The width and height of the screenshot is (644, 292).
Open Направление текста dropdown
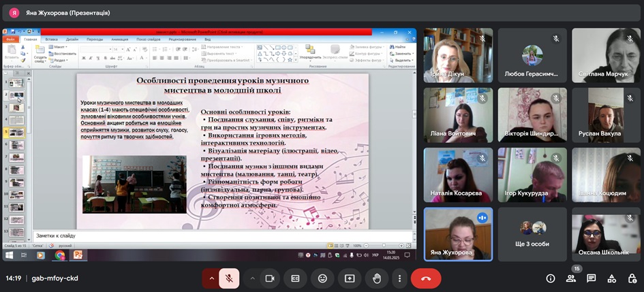(x=221, y=47)
